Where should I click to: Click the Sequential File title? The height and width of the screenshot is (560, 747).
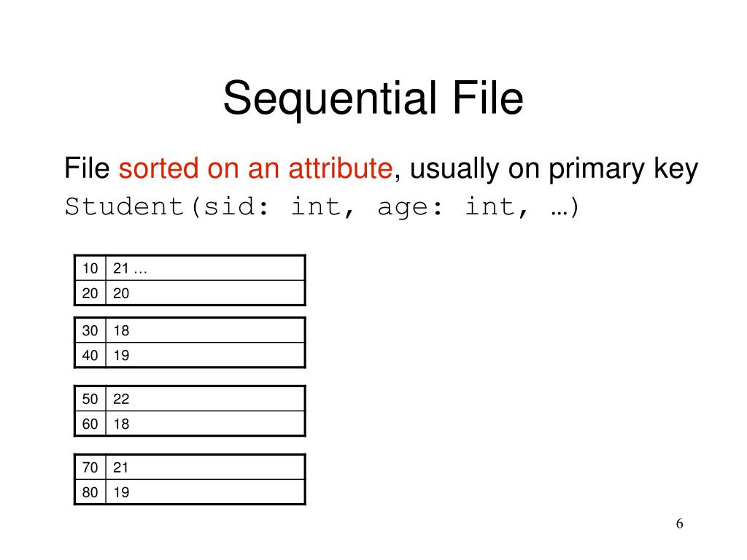[x=373, y=98]
